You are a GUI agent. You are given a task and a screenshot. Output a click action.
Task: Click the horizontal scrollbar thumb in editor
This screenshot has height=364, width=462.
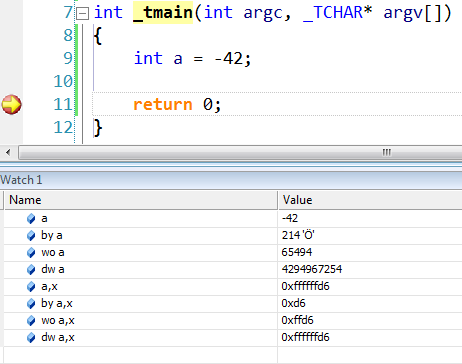click(x=240, y=152)
